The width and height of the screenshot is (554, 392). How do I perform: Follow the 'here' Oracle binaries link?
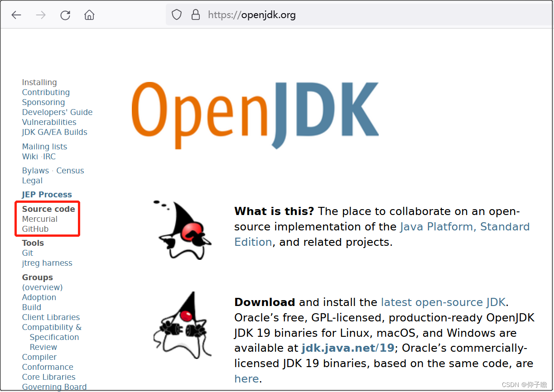(x=246, y=379)
